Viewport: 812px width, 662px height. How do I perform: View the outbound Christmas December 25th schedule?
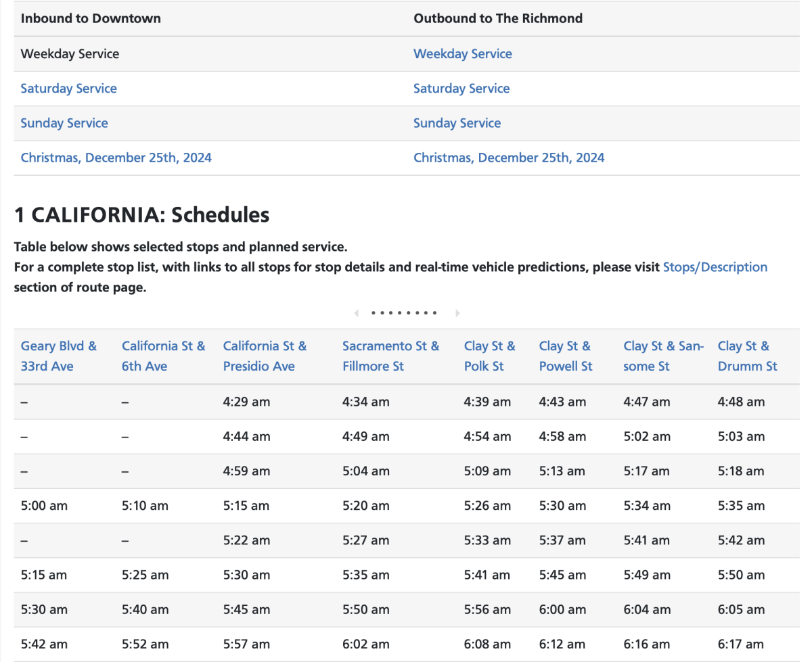pyautogui.click(x=509, y=157)
